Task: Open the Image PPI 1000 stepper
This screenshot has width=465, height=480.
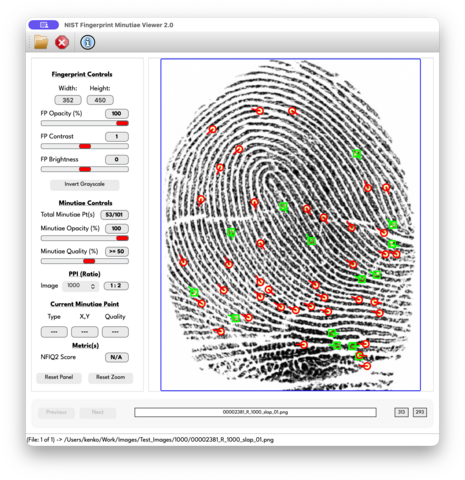Action: [81, 286]
